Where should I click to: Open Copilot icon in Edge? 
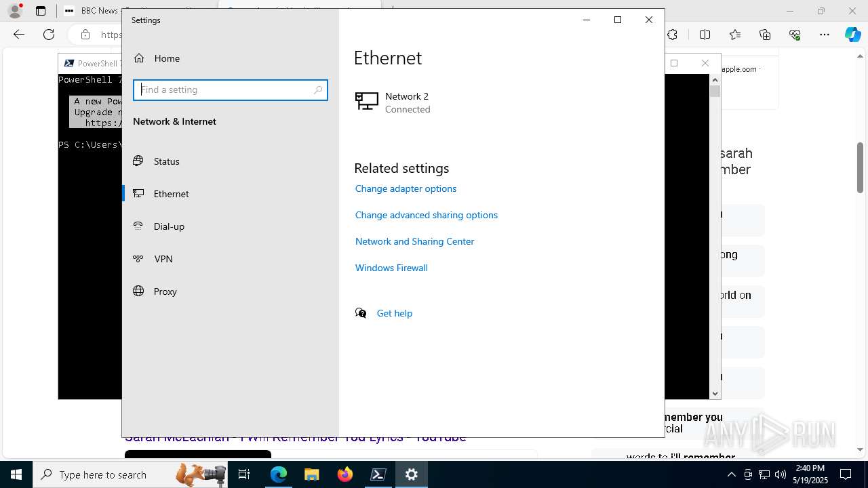(852, 35)
